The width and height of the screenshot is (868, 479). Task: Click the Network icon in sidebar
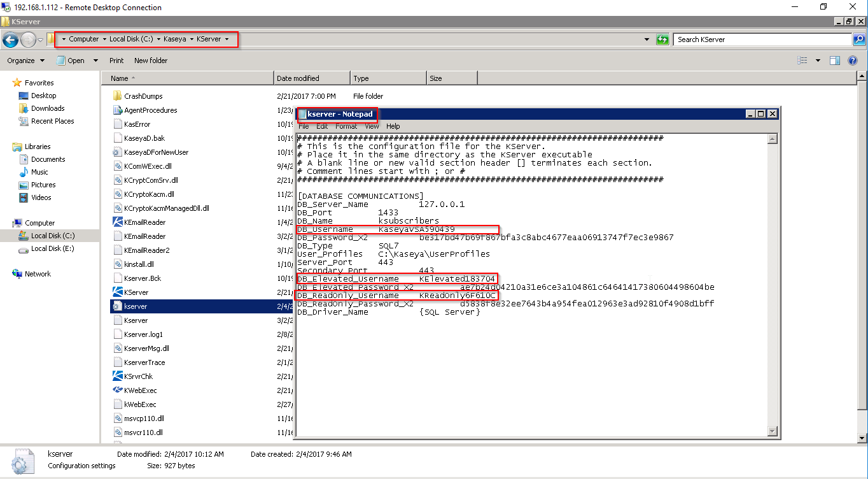point(17,274)
